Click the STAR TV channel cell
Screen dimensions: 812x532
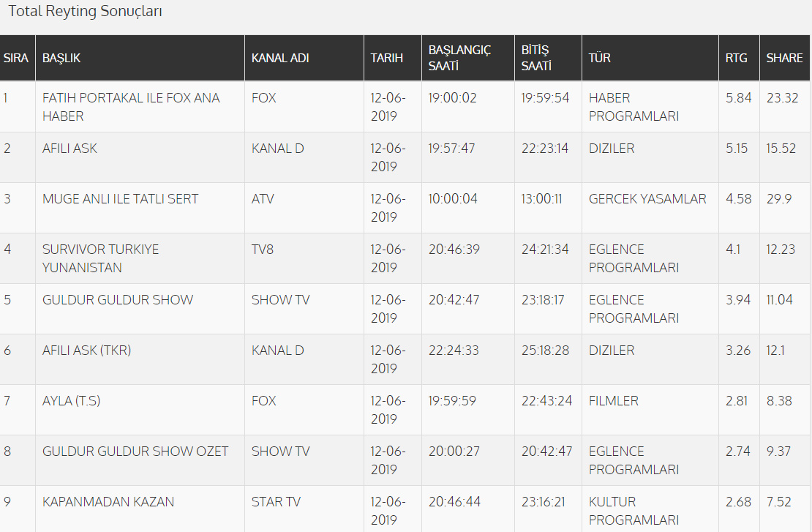[276, 502]
